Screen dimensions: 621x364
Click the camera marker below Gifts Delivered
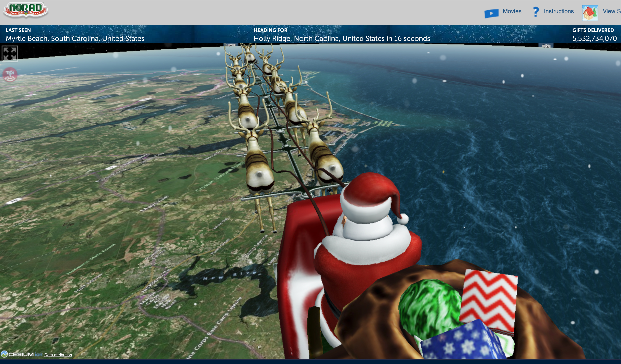[x=547, y=46]
